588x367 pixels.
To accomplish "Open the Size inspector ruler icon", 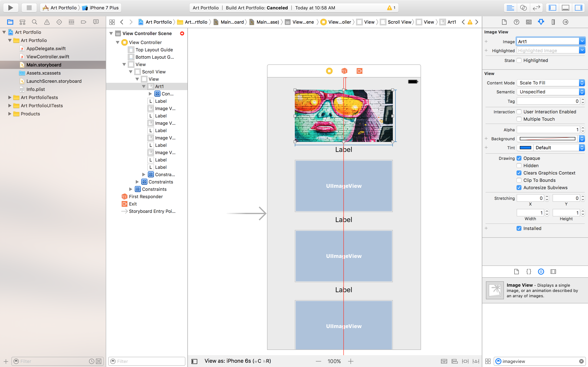I will 553,22.
